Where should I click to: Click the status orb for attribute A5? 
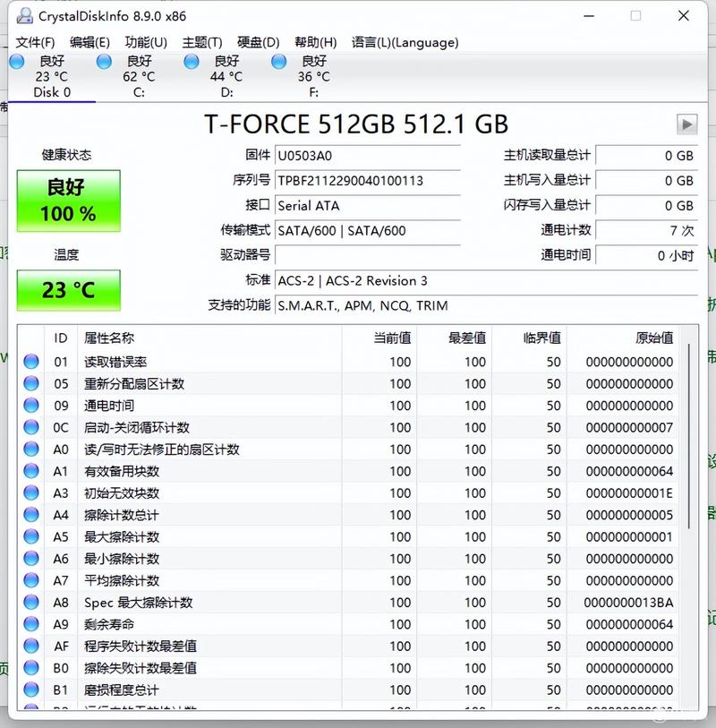(x=31, y=536)
